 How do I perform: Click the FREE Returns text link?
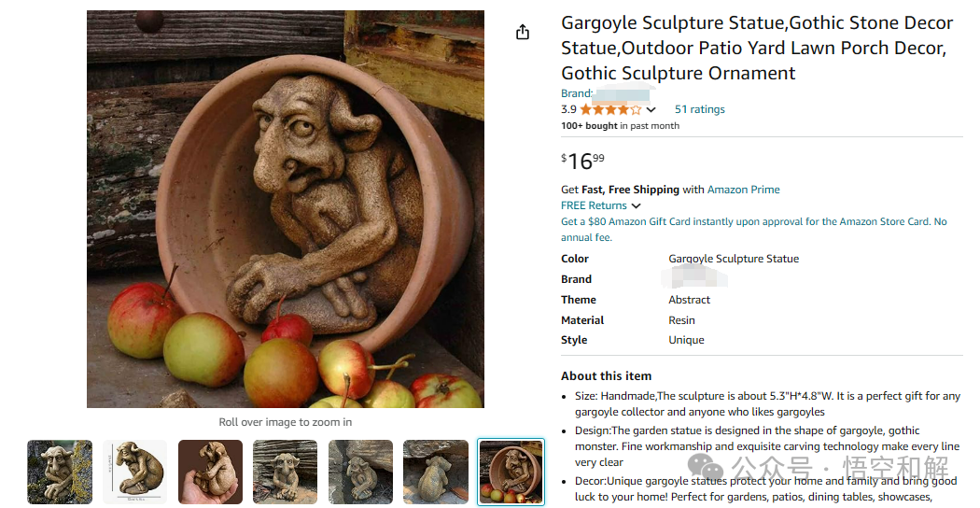pyautogui.click(x=594, y=205)
